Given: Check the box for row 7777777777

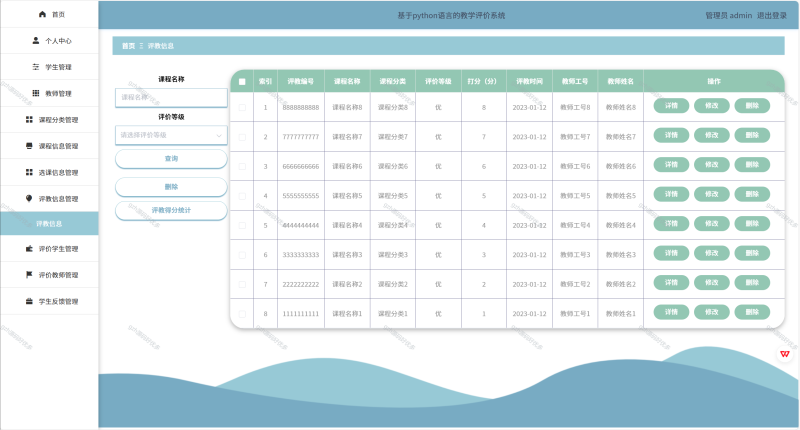Looking at the screenshot, I should tap(242, 137).
